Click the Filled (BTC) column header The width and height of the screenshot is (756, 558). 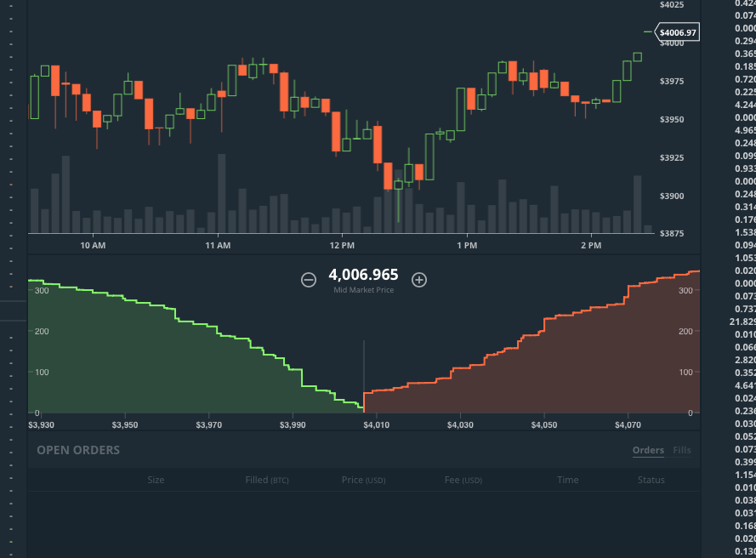point(267,480)
